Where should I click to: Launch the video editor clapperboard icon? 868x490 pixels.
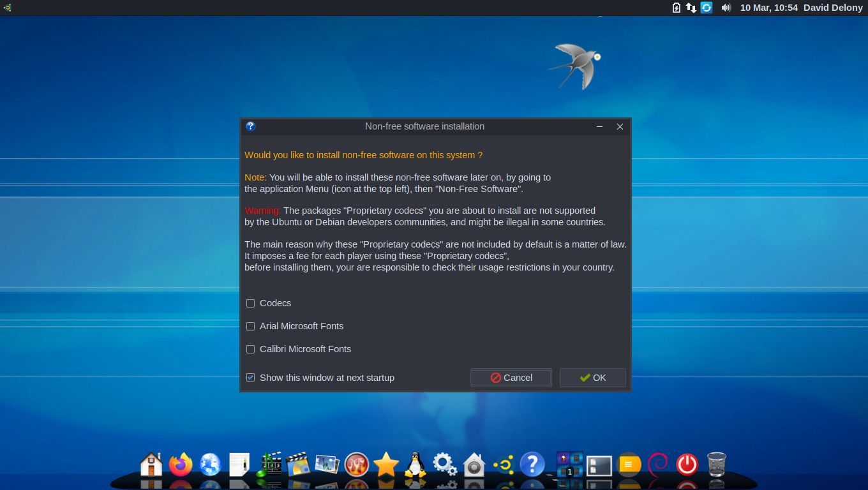(x=270, y=464)
